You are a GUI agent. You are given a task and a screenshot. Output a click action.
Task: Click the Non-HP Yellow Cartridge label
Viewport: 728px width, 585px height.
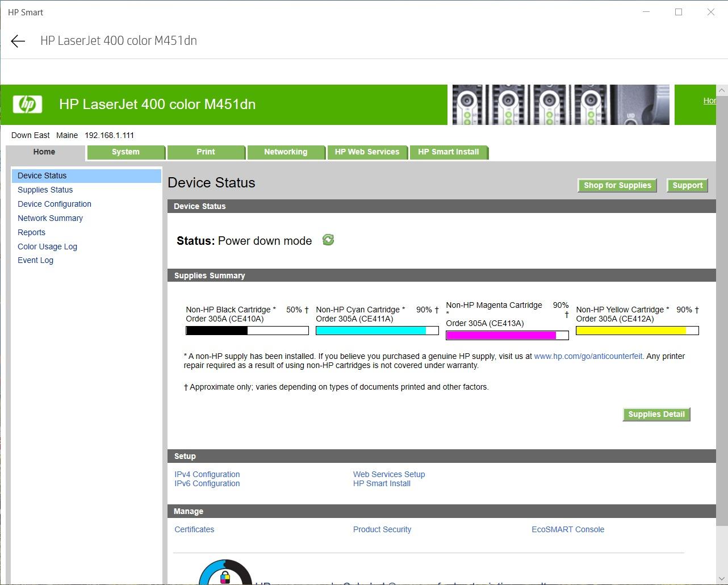[620, 310]
